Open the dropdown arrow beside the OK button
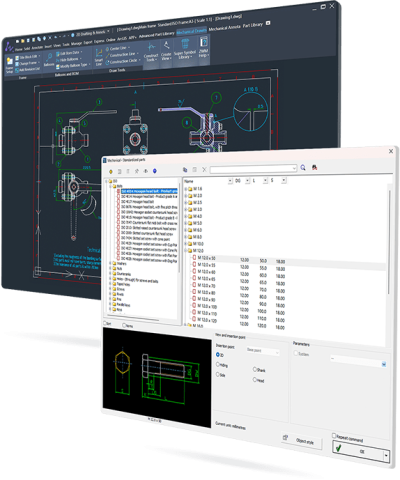This screenshot has width=400, height=480. 386,455
